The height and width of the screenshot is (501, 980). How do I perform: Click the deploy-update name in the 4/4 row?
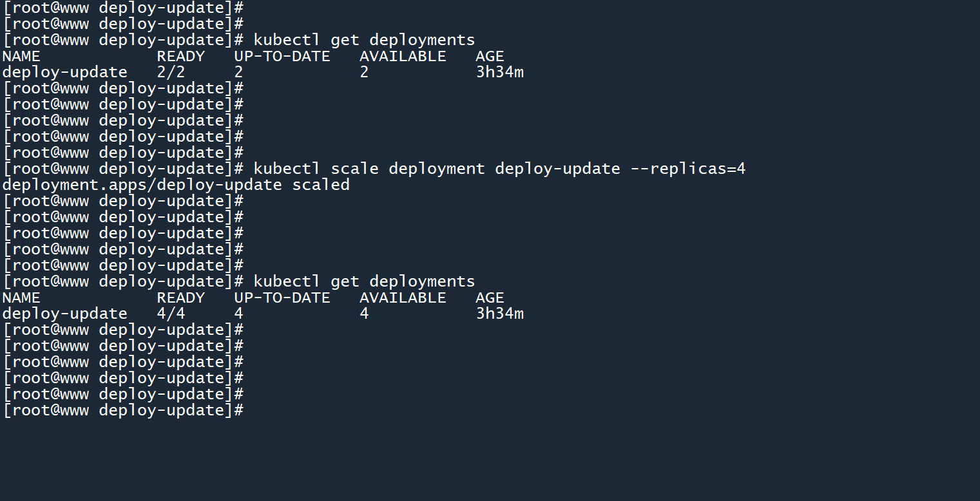[x=65, y=314]
